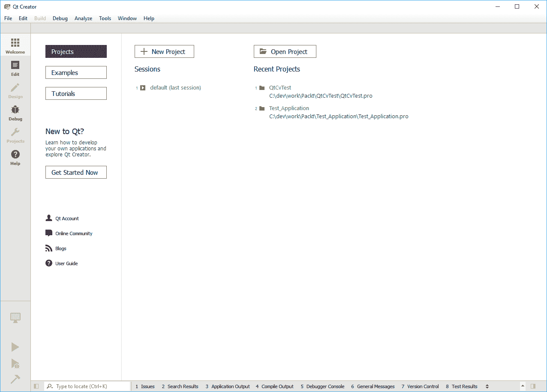The width and height of the screenshot is (547, 392).
Task: Build project using hammer icon
Action: point(15,379)
